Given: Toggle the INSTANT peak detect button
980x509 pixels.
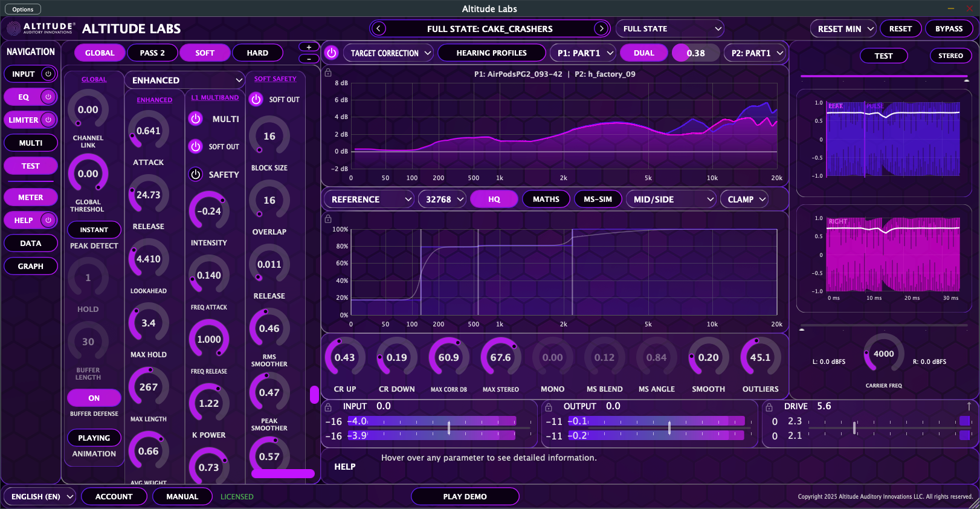Looking at the screenshot, I should tap(94, 230).
